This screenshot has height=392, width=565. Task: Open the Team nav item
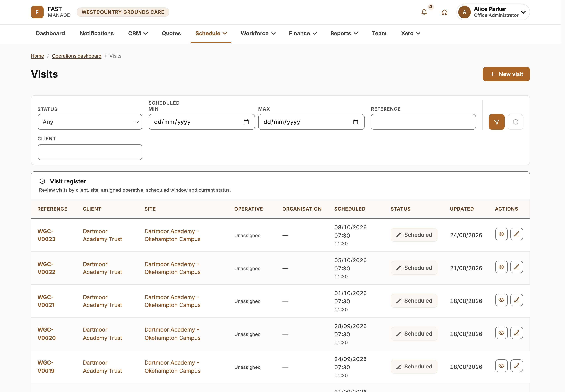(x=379, y=33)
